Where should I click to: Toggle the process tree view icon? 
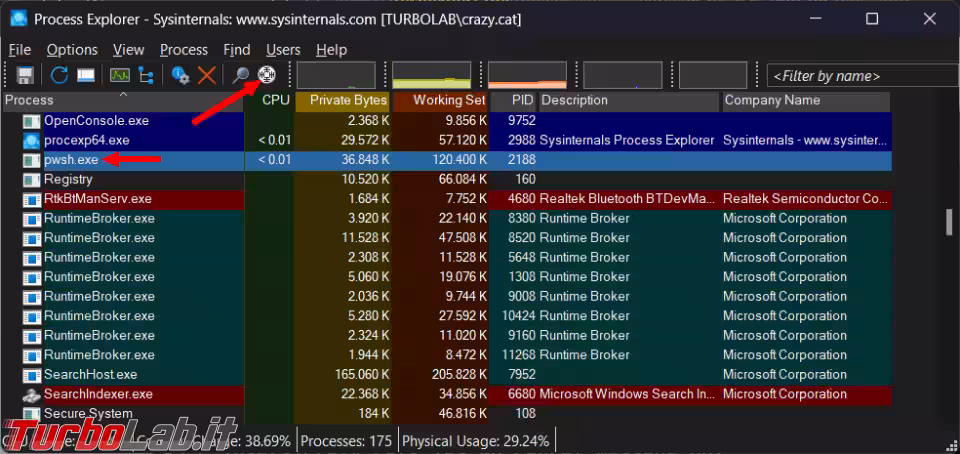(146, 75)
